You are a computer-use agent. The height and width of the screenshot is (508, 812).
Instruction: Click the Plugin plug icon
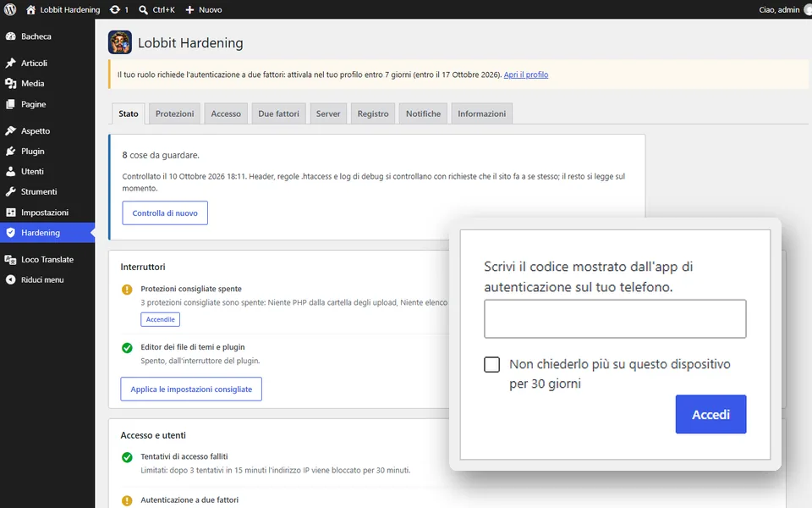10,152
